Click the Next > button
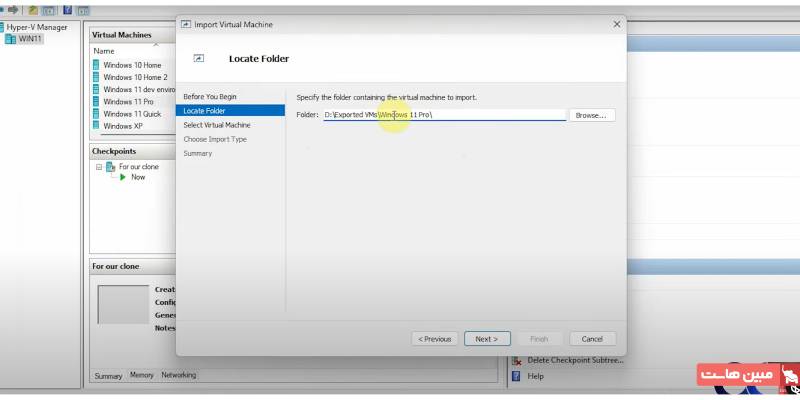This screenshot has width=800, height=400. [487, 339]
